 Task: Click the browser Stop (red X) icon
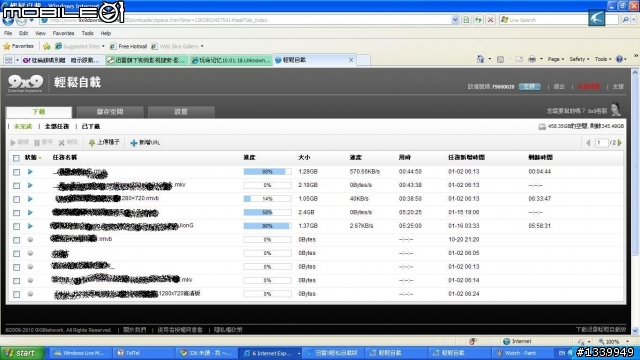[x=490, y=20]
